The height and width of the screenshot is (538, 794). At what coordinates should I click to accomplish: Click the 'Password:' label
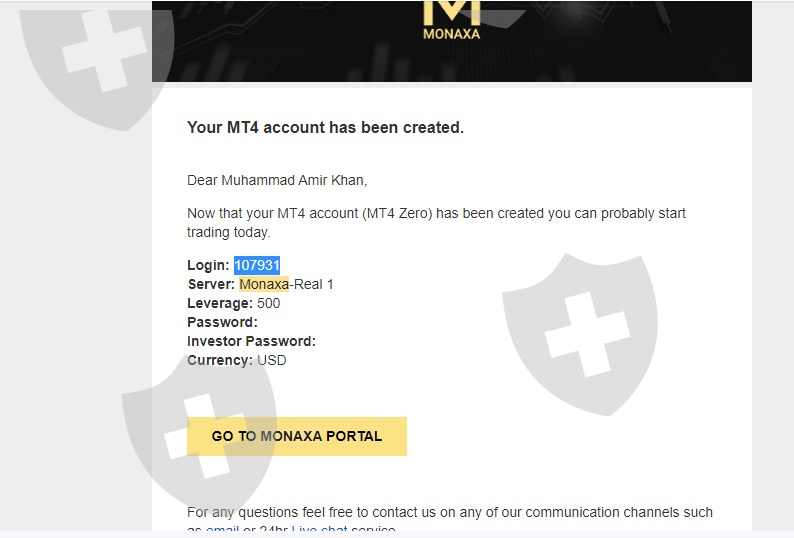222,322
